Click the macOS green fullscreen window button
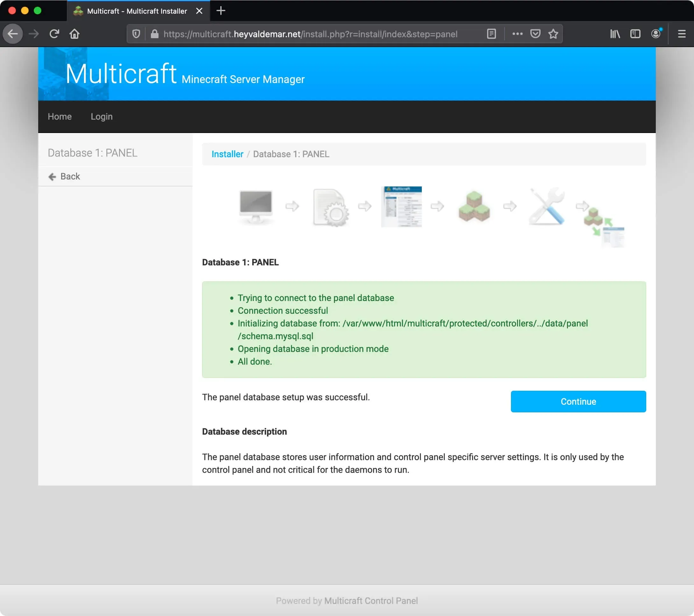This screenshot has height=616, width=694. [38, 10]
